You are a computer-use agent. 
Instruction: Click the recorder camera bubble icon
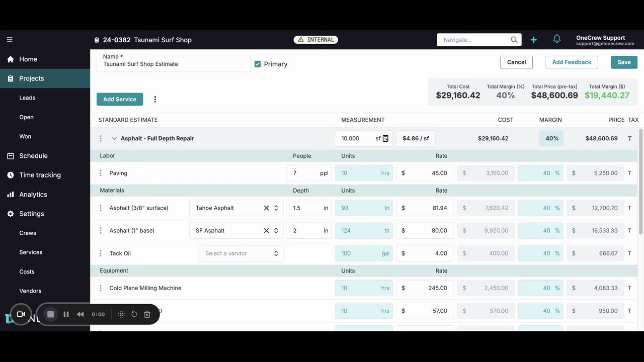pos(21,314)
